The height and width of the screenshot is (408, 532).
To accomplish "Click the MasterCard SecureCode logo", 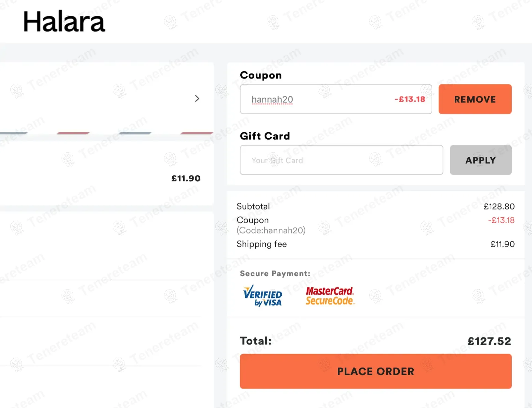I will (330, 296).
